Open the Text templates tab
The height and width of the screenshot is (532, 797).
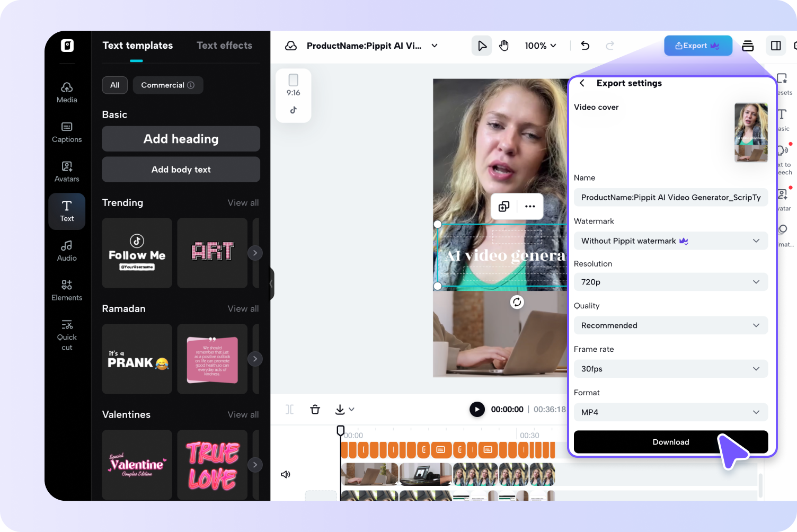click(x=137, y=45)
